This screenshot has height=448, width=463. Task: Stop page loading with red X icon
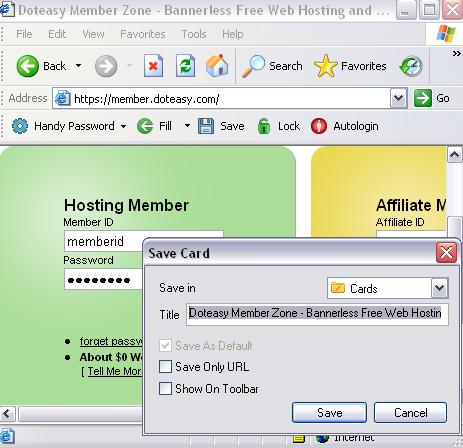coord(153,66)
